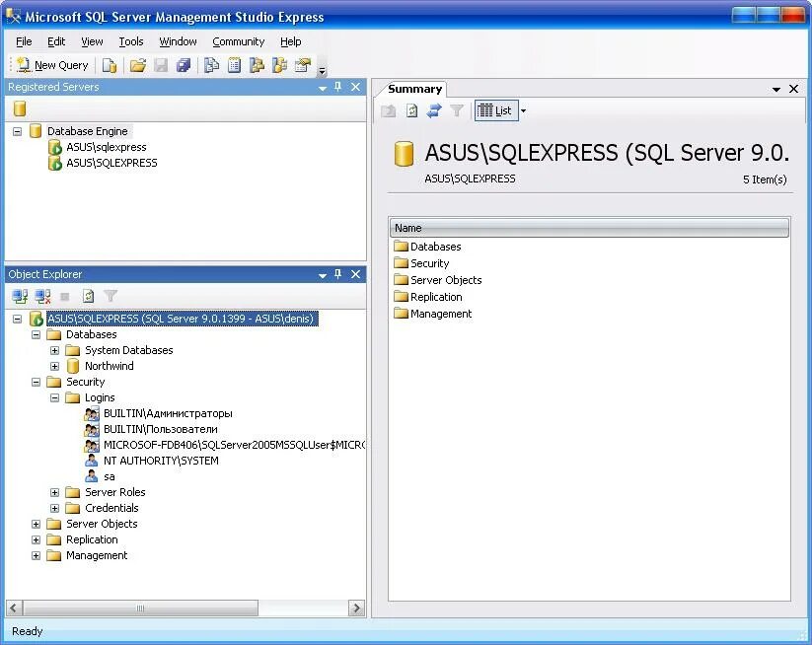
Task: Click Refresh icon in Summary toolbar
Action: coord(411,110)
